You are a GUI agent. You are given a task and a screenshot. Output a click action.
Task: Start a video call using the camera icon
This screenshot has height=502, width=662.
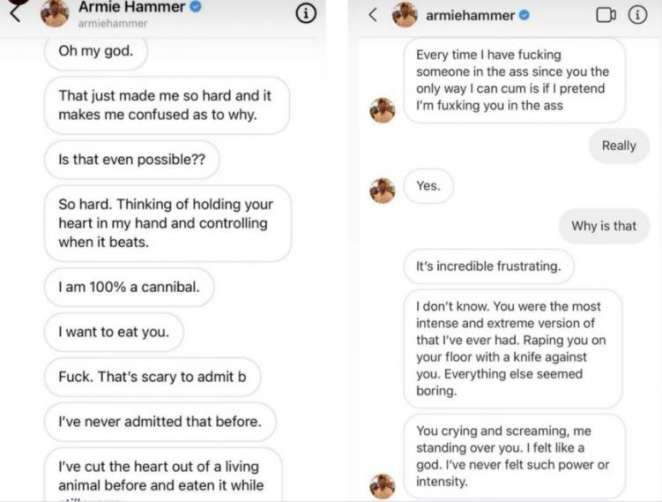click(x=605, y=15)
